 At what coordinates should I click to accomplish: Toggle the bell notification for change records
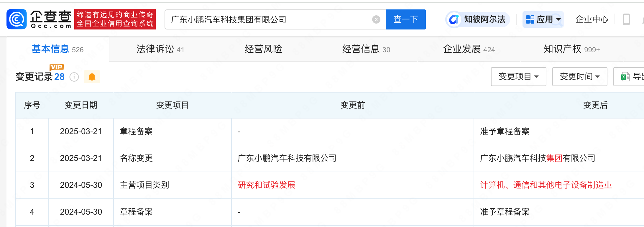pos(92,76)
